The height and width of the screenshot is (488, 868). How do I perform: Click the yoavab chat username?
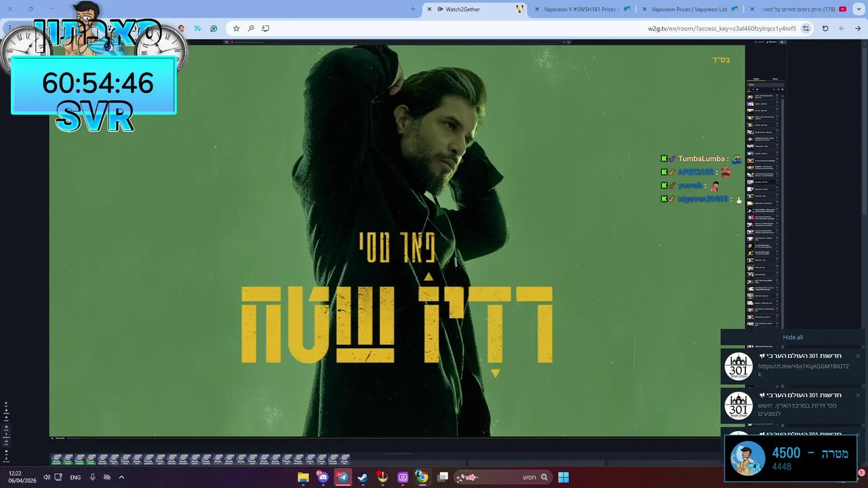(x=690, y=186)
